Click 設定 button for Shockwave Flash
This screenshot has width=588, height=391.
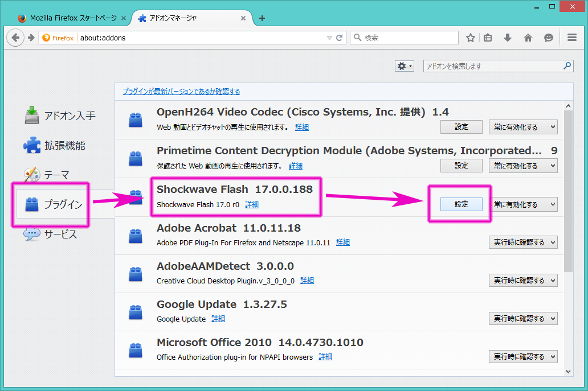(x=462, y=204)
